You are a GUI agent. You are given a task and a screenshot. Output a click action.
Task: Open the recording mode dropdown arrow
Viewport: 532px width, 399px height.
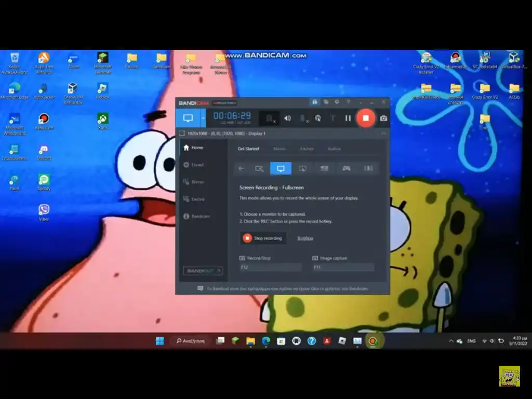coord(203,118)
